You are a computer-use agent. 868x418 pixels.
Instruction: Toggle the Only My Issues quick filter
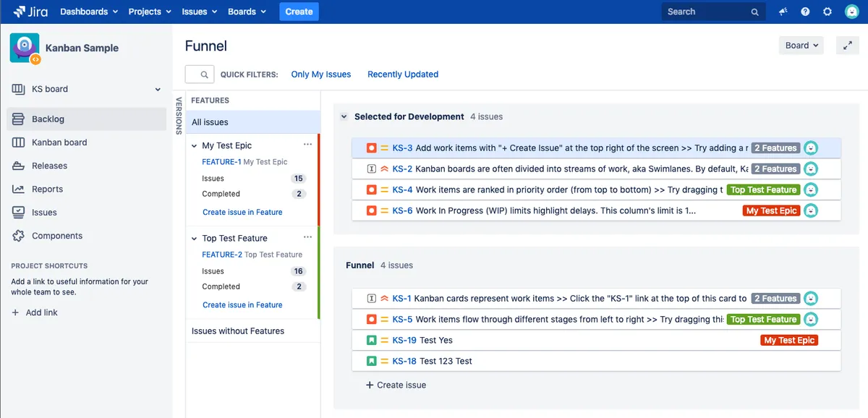tap(321, 74)
